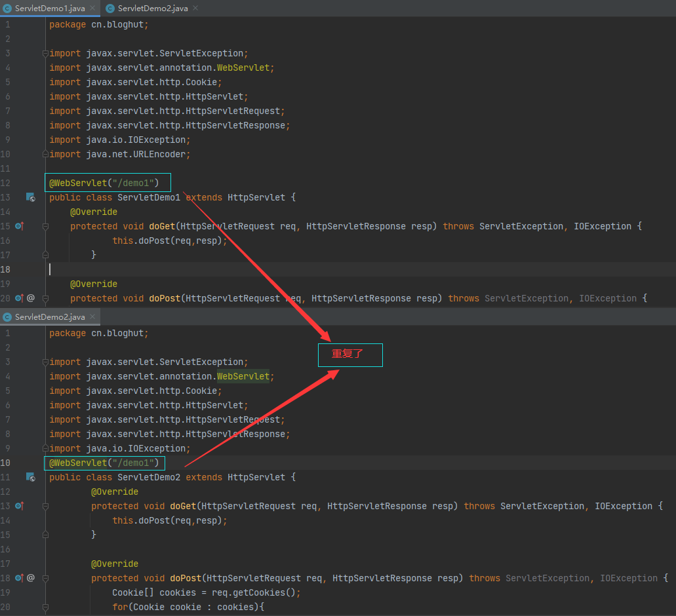Click the servlet gutter icon beside class ServletDemo1
The image size is (676, 616).
pos(31,197)
